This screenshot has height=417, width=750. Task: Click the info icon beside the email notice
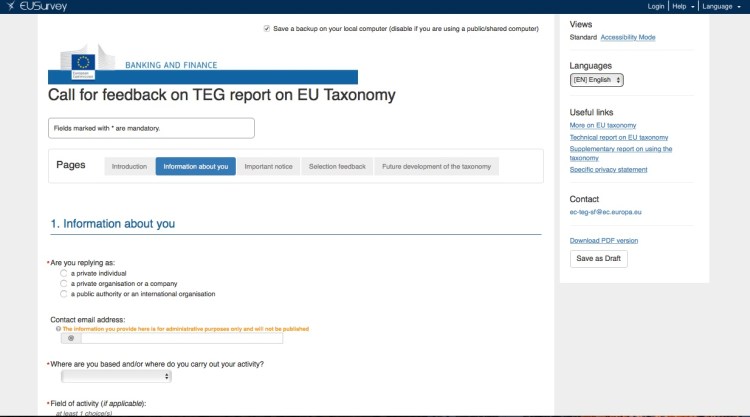tap(58, 329)
